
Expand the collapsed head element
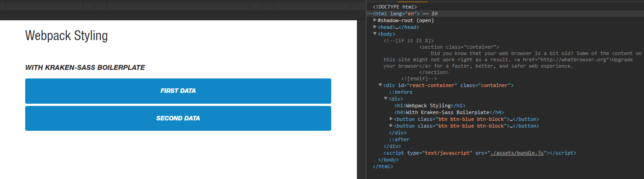coord(375,27)
